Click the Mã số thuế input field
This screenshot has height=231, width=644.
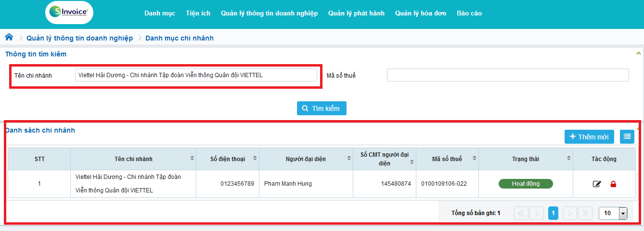click(508, 75)
